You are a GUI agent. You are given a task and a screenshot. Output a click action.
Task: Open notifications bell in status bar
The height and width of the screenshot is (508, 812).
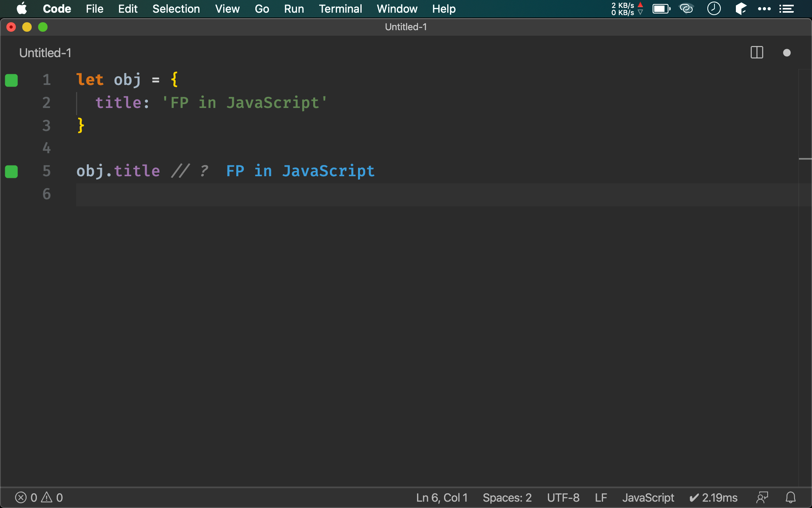click(791, 497)
